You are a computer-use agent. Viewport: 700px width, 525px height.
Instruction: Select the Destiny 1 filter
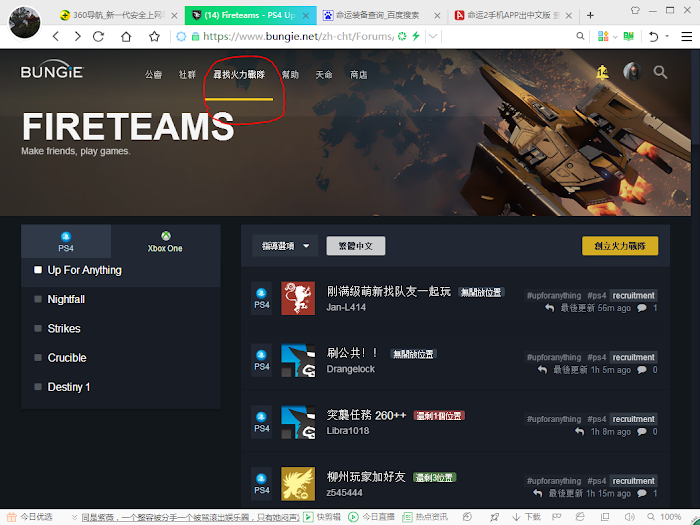(121, 387)
